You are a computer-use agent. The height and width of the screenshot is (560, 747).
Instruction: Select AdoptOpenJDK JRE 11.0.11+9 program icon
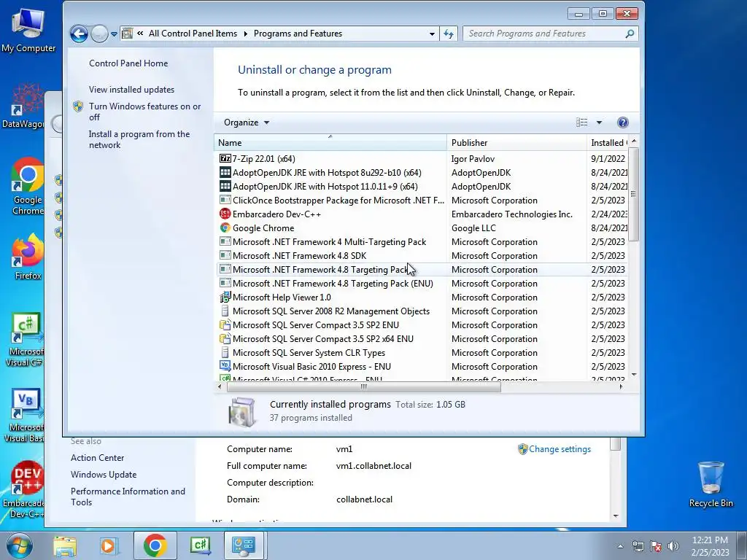tap(225, 186)
